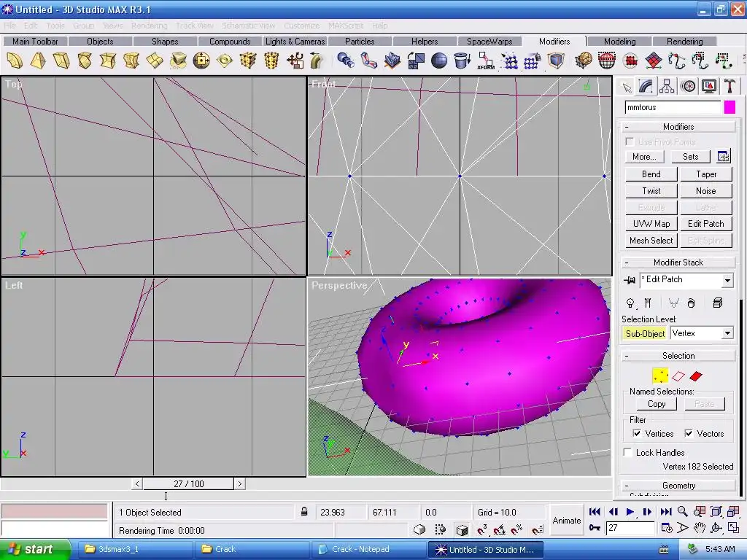Screen dimensions: 747x560
Task: Open the Display command panel monitor icon
Action: coord(709,86)
